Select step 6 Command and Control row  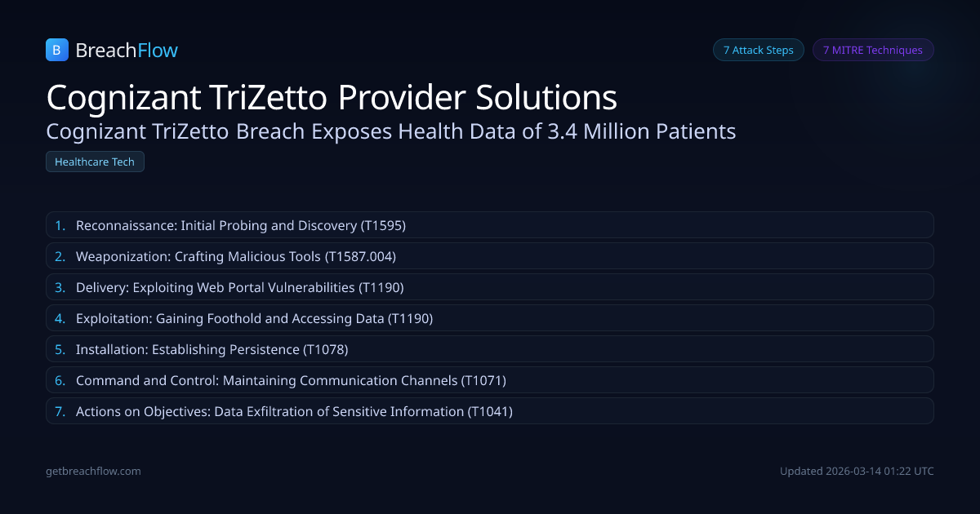[x=489, y=380]
